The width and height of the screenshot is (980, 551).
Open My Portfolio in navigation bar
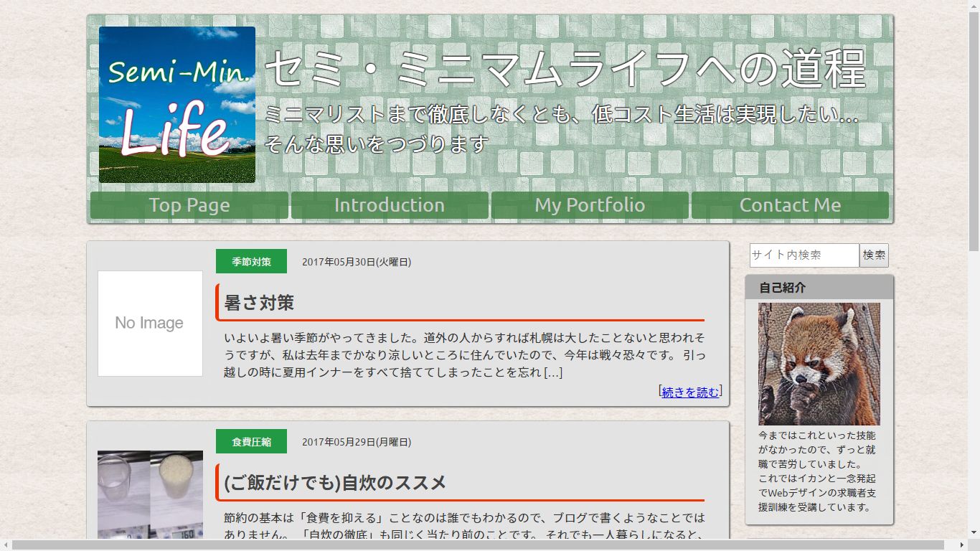click(590, 205)
